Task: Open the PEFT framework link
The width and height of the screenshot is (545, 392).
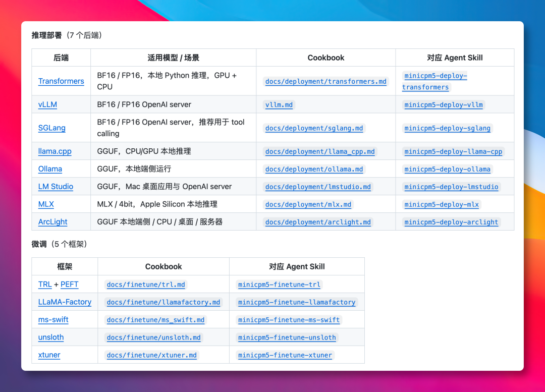Action: click(x=70, y=284)
